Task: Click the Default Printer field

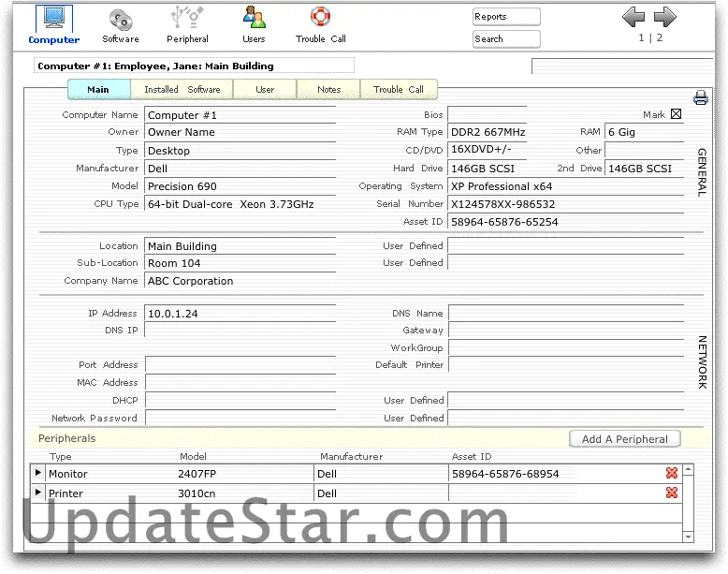Action: click(x=566, y=365)
